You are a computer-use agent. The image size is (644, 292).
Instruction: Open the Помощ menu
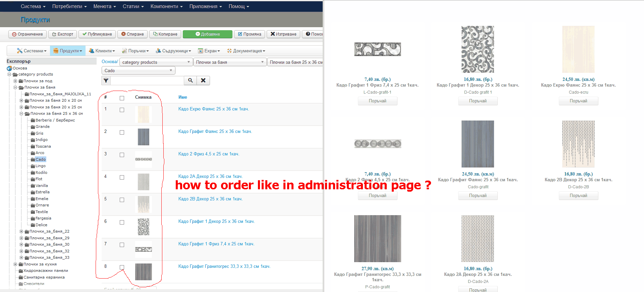(x=239, y=6)
